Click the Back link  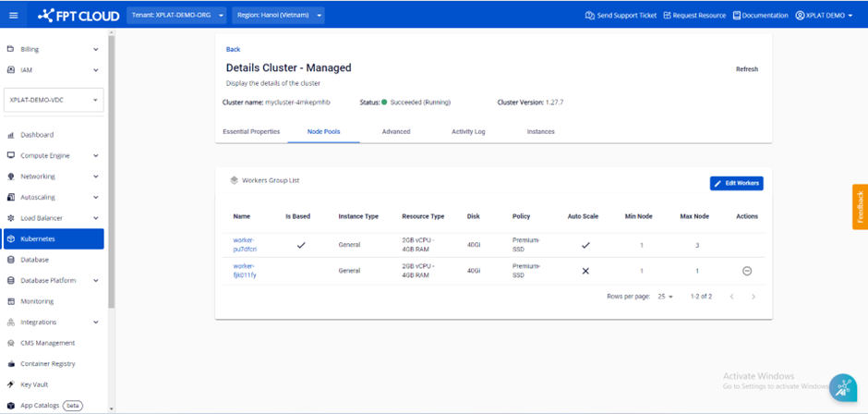[x=233, y=49]
